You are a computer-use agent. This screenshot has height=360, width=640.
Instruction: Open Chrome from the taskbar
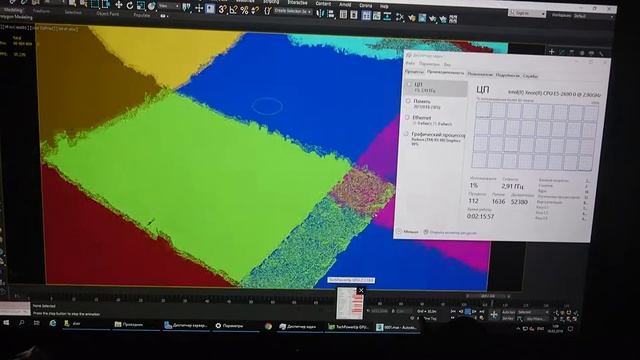tap(268, 326)
